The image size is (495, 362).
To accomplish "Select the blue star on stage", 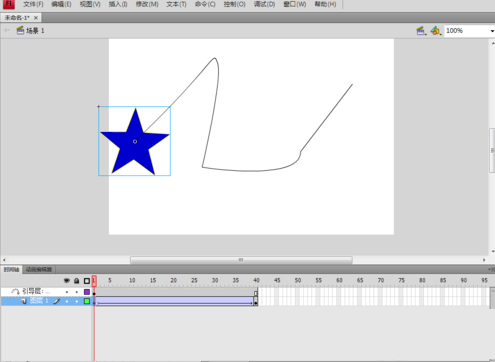I will pyautogui.click(x=134, y=141).
